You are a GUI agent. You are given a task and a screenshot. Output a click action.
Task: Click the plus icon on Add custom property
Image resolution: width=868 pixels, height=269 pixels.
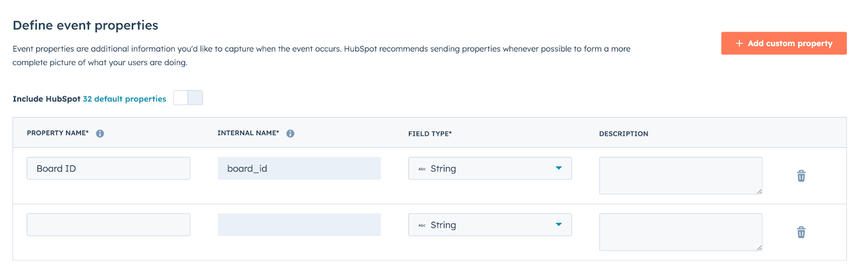[739, 43]
